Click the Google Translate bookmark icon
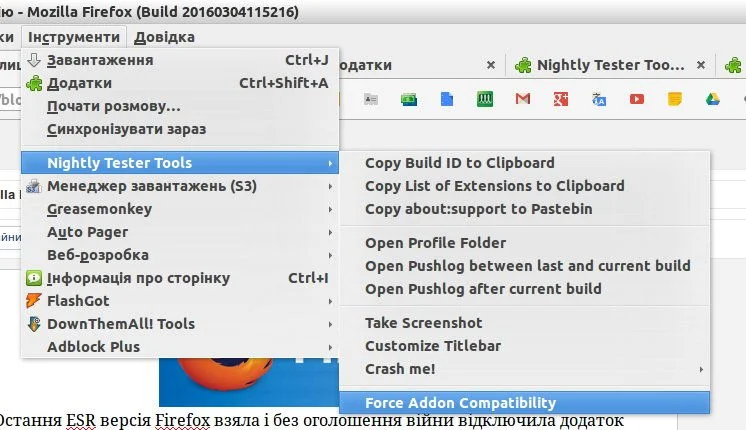This screenshot has height=430, width=746. pos(599,99)
